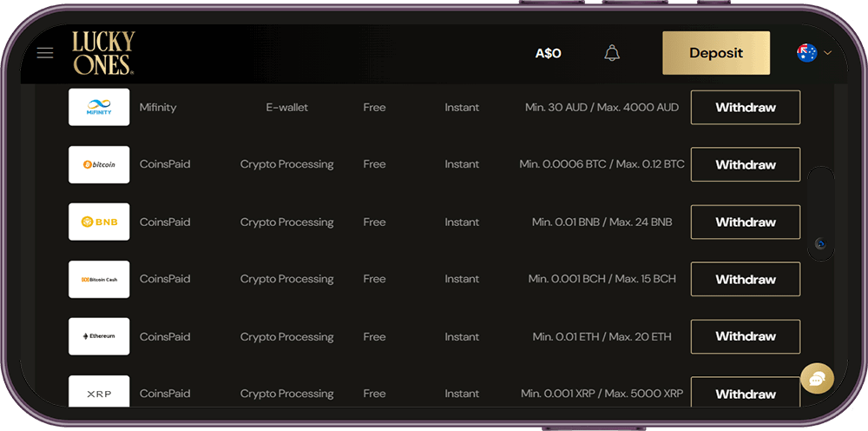Click the Australian flag icon
868x431 pixels.
(806, 53)
